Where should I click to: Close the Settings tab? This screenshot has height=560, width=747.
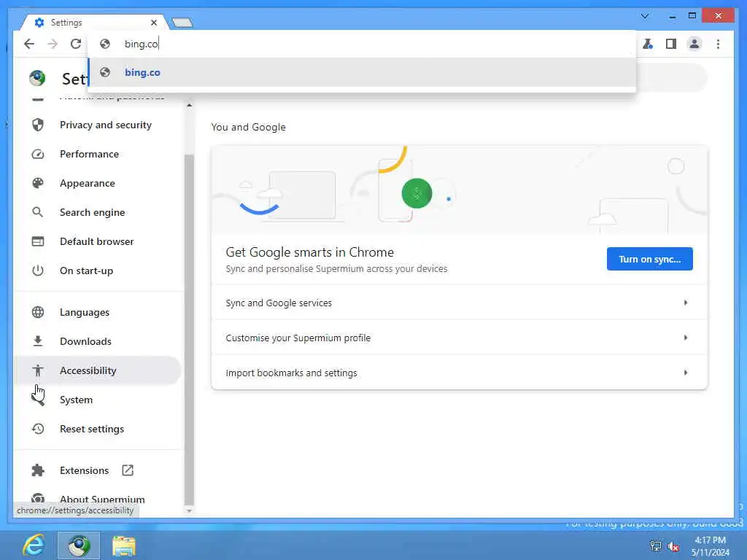(153, 23)
